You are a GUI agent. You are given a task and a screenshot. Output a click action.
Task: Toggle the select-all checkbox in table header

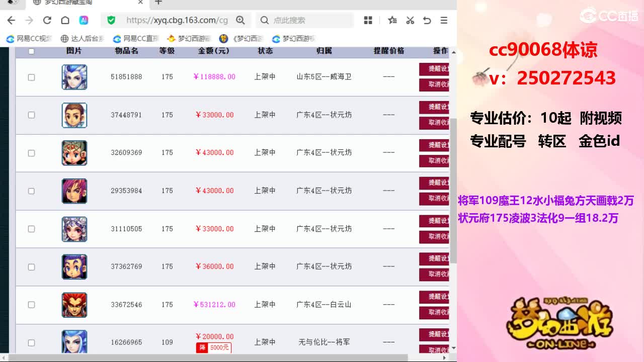31,51
